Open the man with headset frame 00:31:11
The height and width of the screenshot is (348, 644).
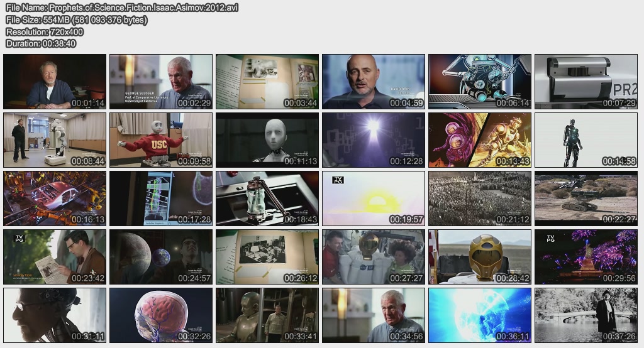55,315
